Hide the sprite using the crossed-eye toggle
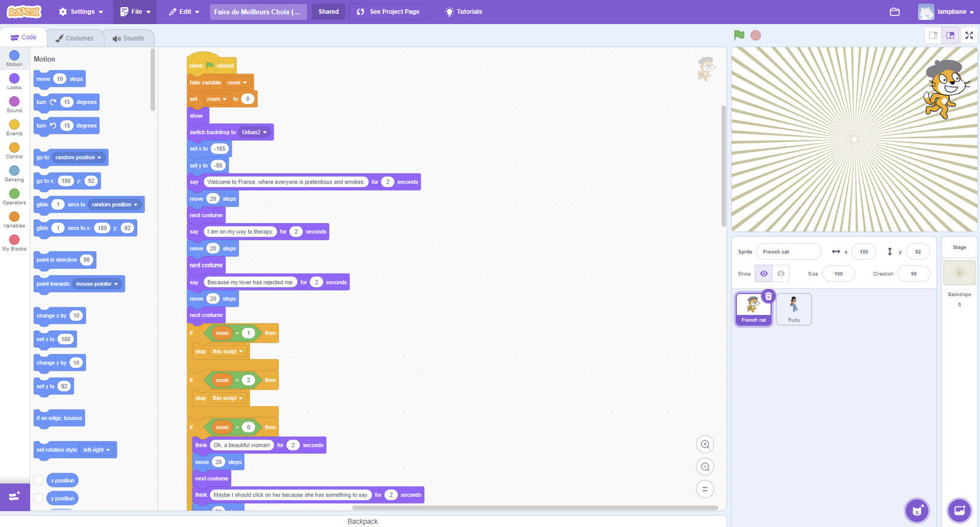Image resolution: width=980 pixels, height=527 pixels. pos(781,274)
